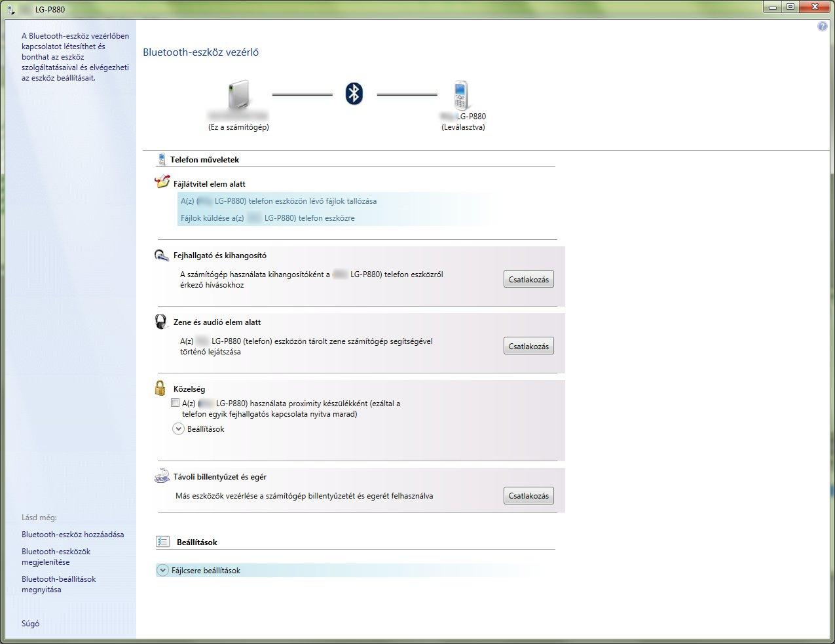Screen dimensions: 835x644
Task: Click the Fájlátvitel elem alatt heading
Action: point(210,184)
